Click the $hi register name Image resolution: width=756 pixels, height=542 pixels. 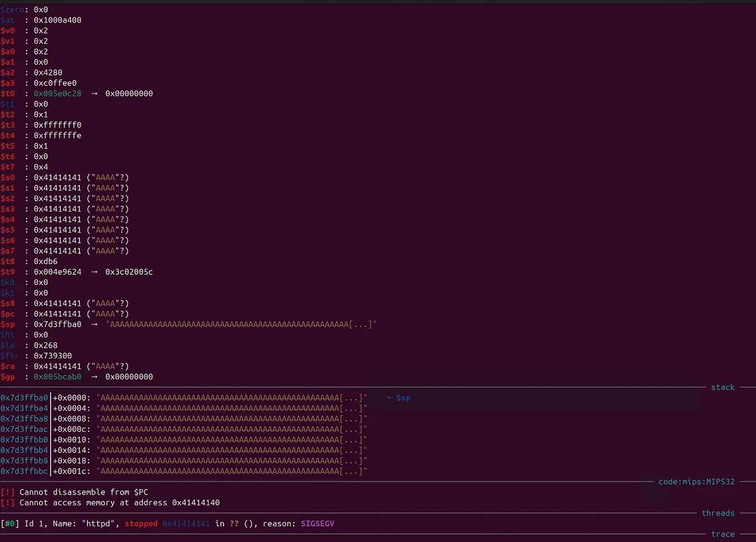(x=8, y=335)
